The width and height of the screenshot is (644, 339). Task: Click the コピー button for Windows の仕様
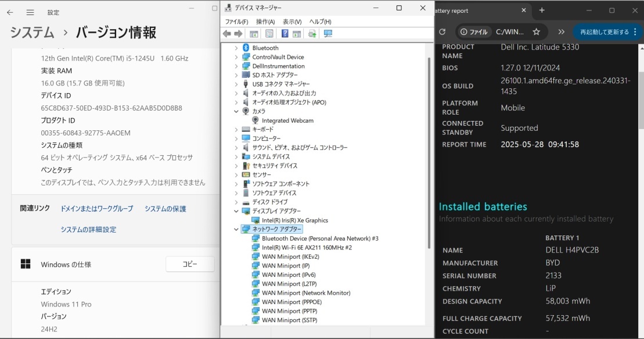coord(190,264)
